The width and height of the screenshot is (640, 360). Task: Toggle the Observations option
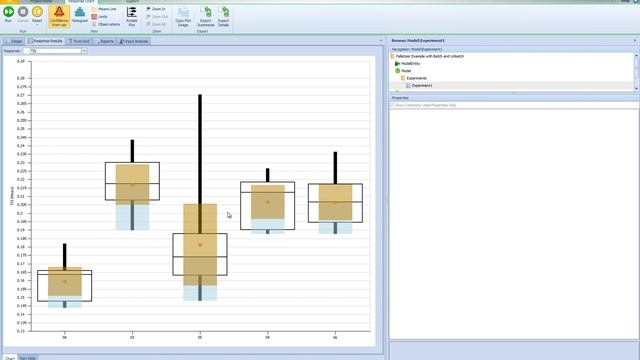click(x=106, y=24)
